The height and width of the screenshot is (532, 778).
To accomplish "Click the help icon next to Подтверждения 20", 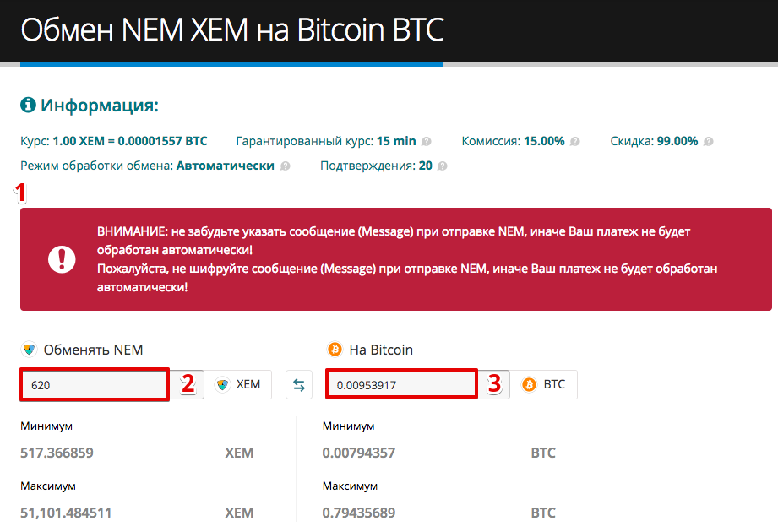I will click(x=442, y=166).
